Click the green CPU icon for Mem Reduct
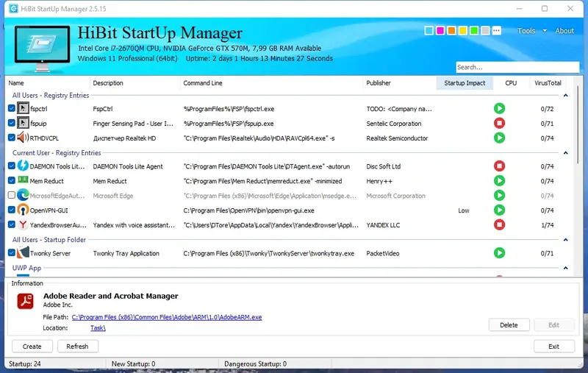 coord(499,180)
